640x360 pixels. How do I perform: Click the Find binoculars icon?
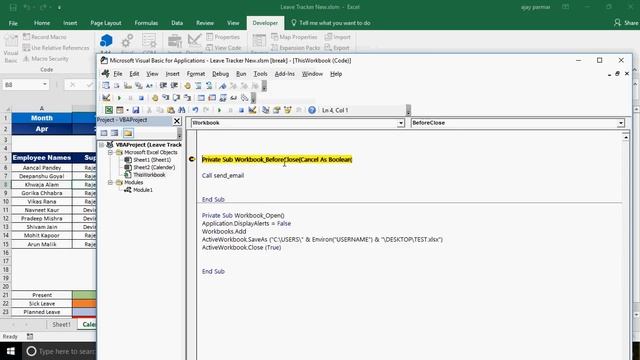pyautogui.click(x=182, y=110)
